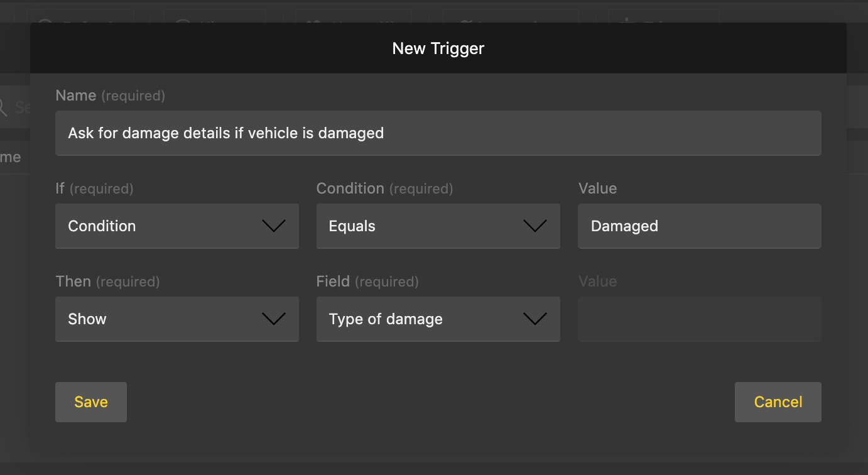Click the chevron arrow beside Show
The width and height of the screenshot is (868, 475).
point(274,319)
